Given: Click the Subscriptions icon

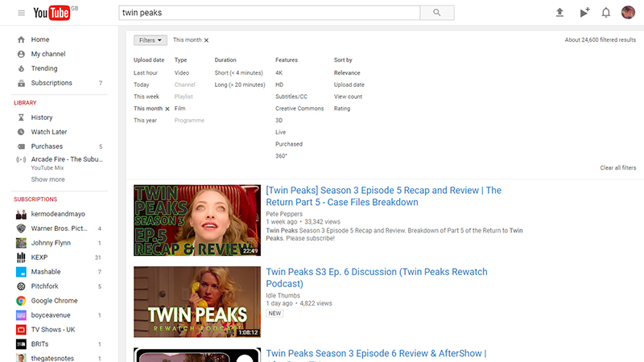Looking at the screenshot, I should 22,83.
